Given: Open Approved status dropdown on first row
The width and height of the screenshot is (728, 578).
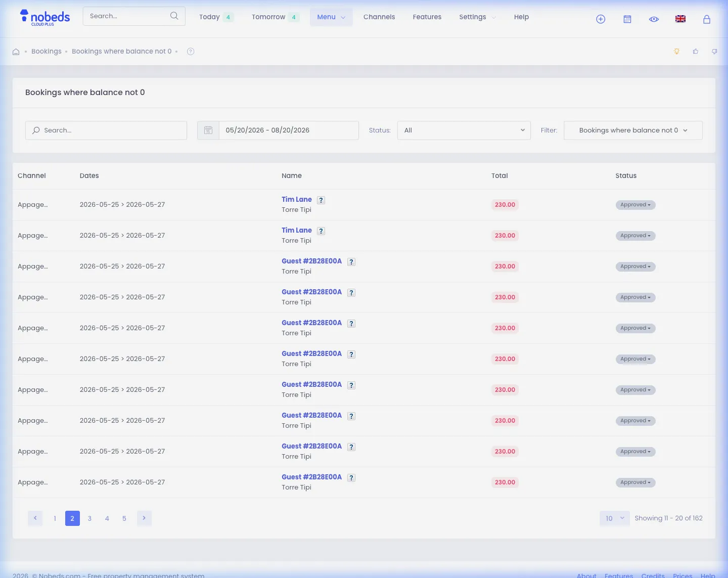Looking at the screenshot, I should point(635,205).
